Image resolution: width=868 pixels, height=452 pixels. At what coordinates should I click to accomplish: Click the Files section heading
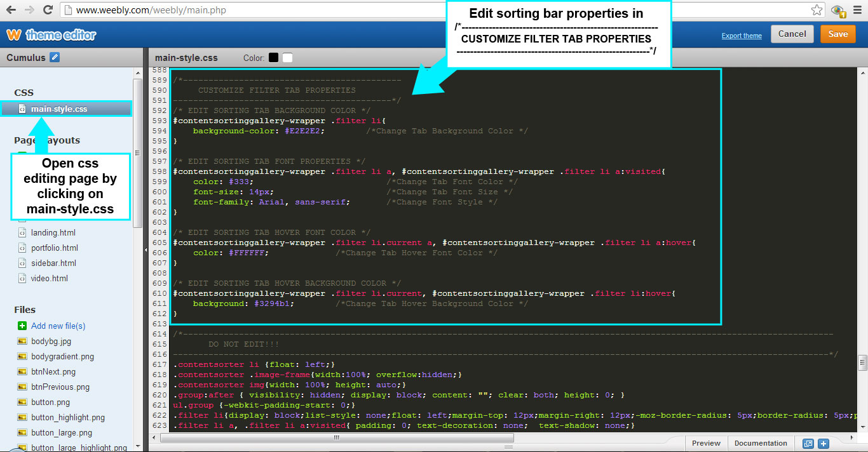coord(25,310)
